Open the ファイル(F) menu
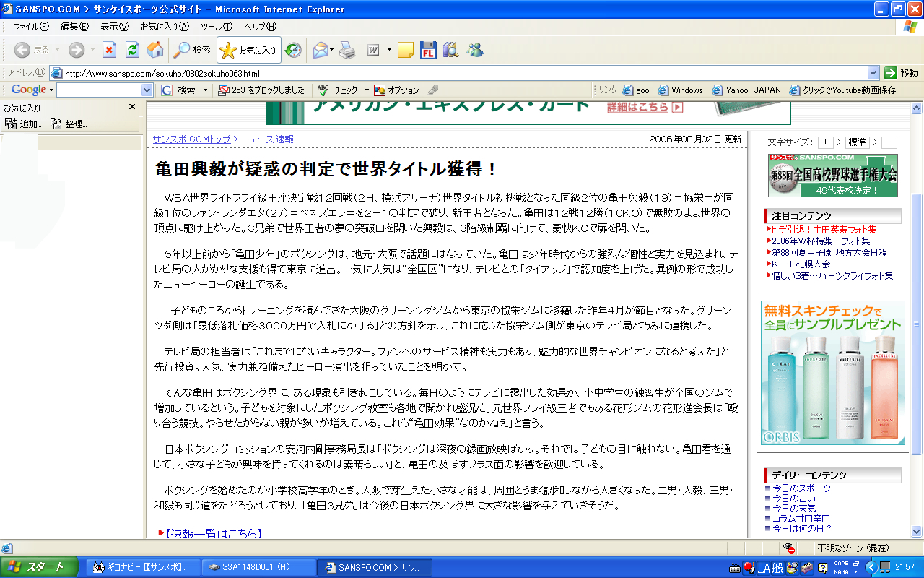Image resolution: width=924 pixels, height=578 pixels. (x=31, y=27)
